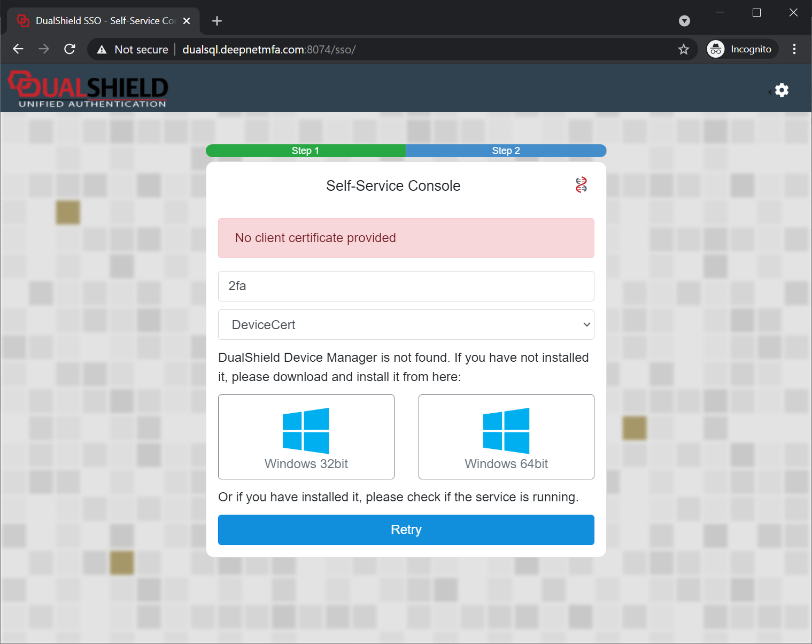Go back in browser history
The width and height of the screenshot is (812, 644).
(x=18, y=49)
